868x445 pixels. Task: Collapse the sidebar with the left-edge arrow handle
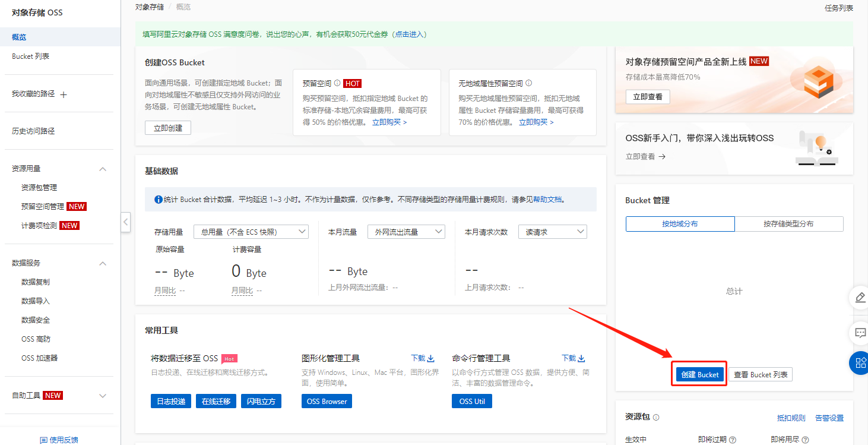click(125, 222)
